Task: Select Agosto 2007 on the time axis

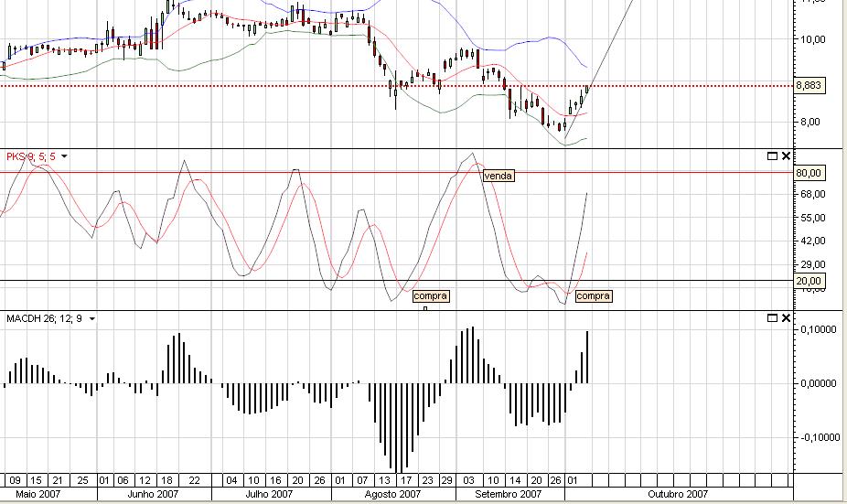Action: [392, 494]
